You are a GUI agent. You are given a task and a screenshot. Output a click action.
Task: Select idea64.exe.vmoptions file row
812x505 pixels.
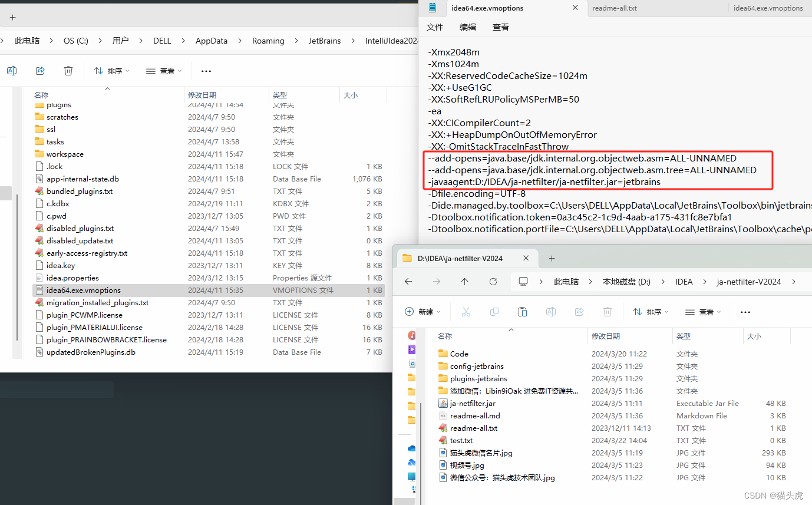209,290
